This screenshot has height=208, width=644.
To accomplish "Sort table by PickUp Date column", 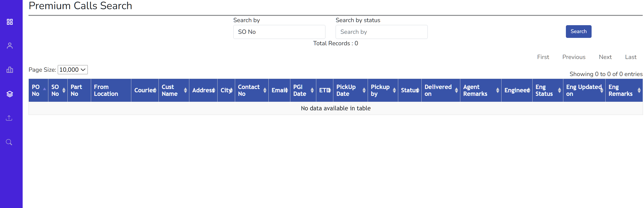I will click(x=350, y=90).
